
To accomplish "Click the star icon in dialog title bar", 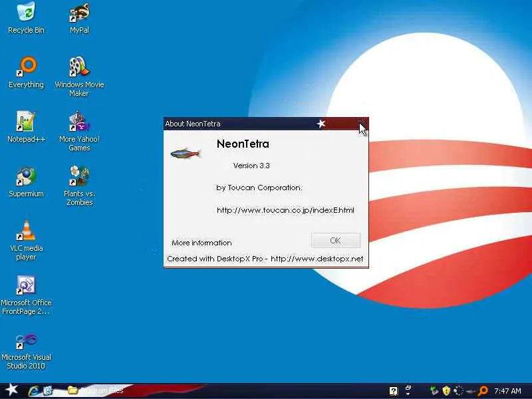I will click(321, 124).
